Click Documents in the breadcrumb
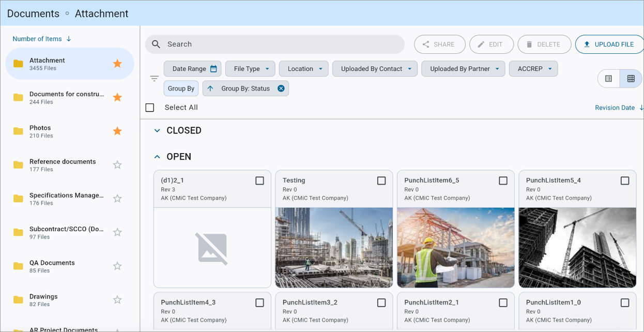The image size is (644, 332). [33, 13]
